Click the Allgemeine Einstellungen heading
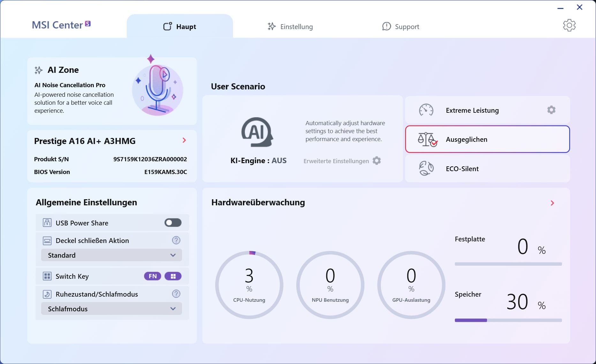 click(x=86, y=202)
